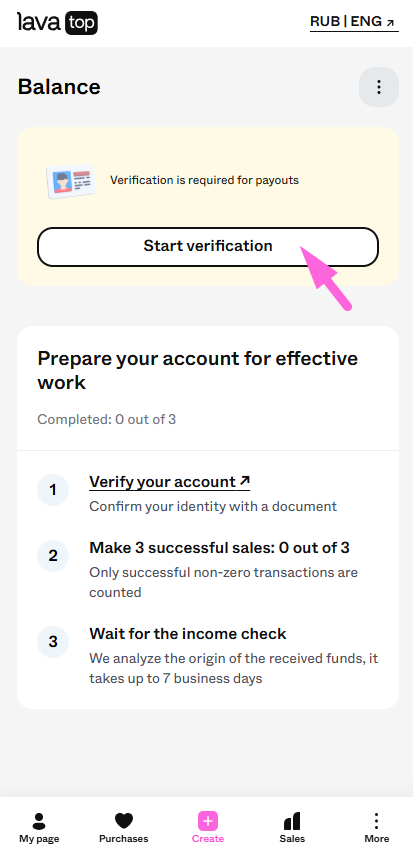Click the arrow next to Verify your account
Viewport: 413px width, 855px height.
tap(244, 481)
